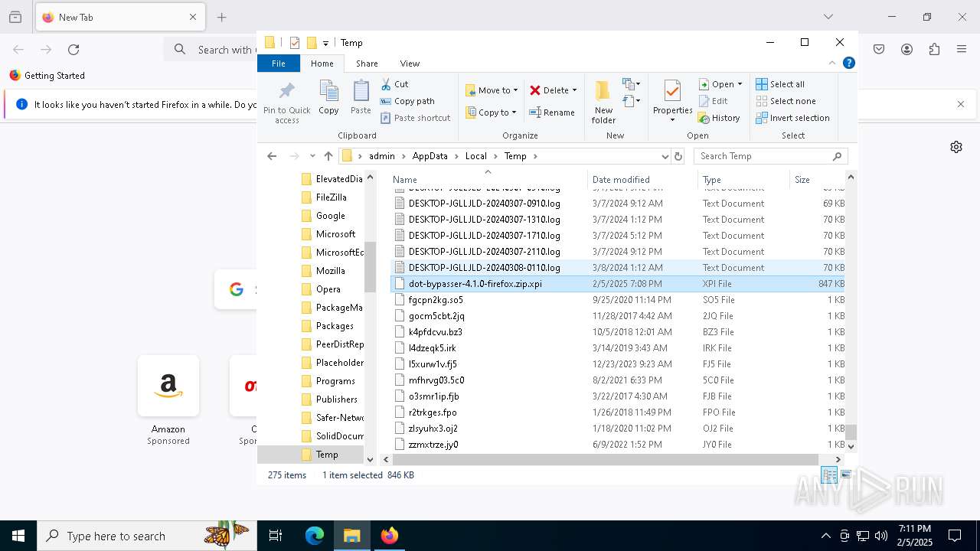The height and width of the screenshot is (551, 980).
Task: Click Paste shortcut option
Action: point(415,118)
